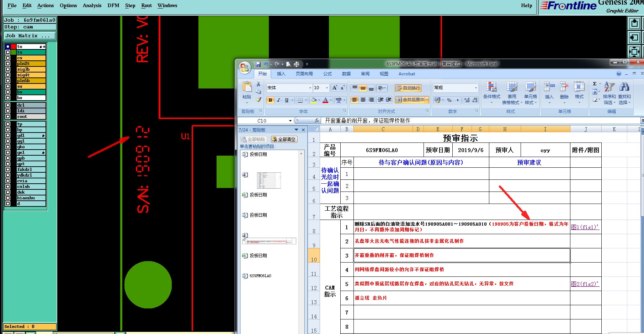
Task: Open the Genesis Rout menu
Action: (x=147, y=5)
